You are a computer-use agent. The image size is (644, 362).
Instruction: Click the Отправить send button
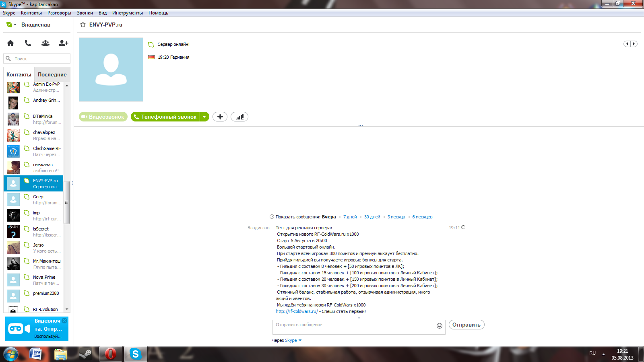466,325
